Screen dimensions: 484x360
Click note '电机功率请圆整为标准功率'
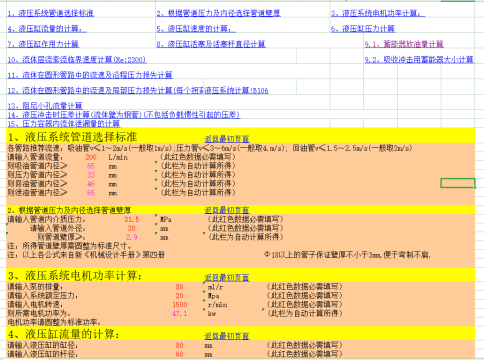coord(54,322)
